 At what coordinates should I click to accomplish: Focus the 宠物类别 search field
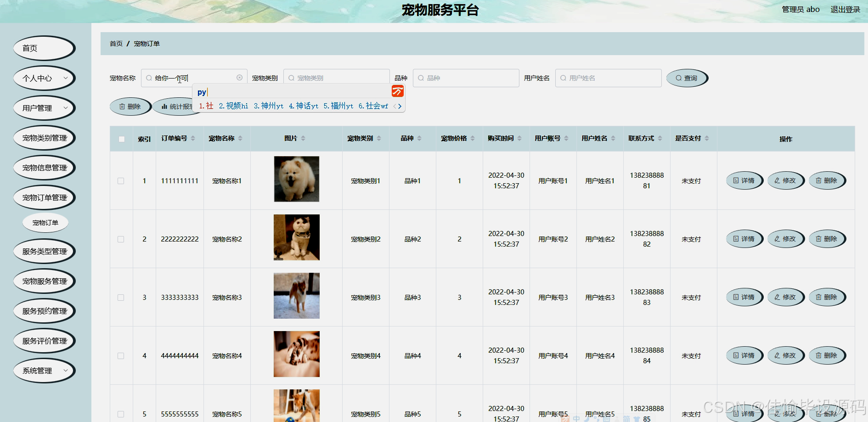coord(337,78)
